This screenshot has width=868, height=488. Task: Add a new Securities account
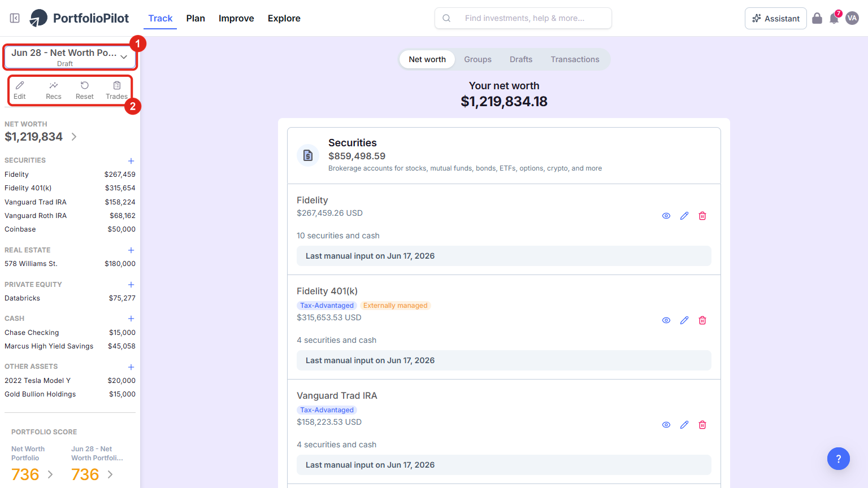(x=131, y=161)
